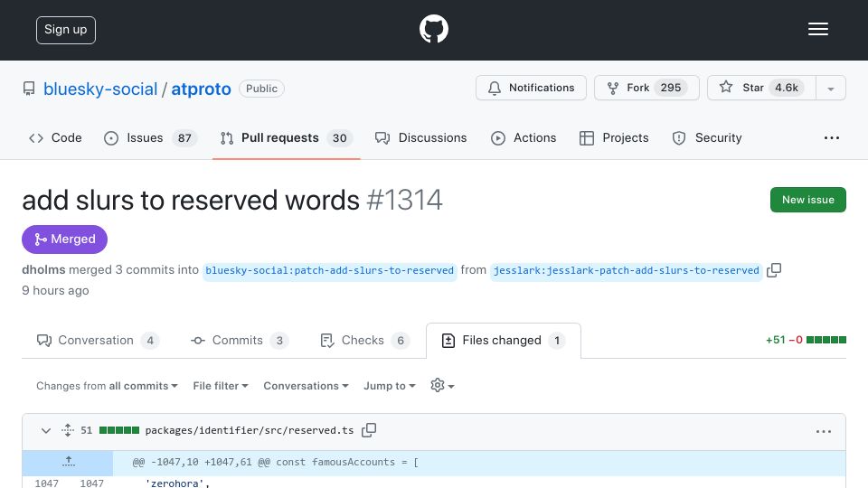The width and height of the screenshot is (868, 488).
Task: Open the Projects tab
Action: pos(614,137)
